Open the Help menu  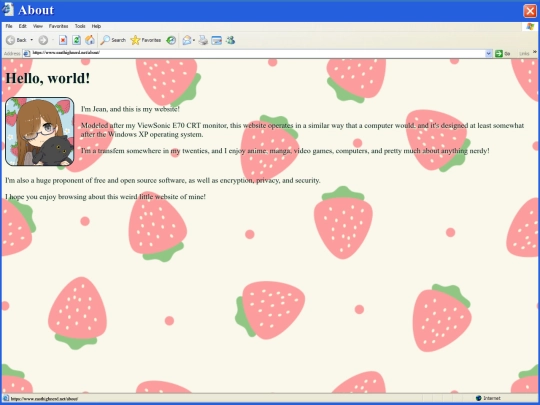[x=96, y=26]
